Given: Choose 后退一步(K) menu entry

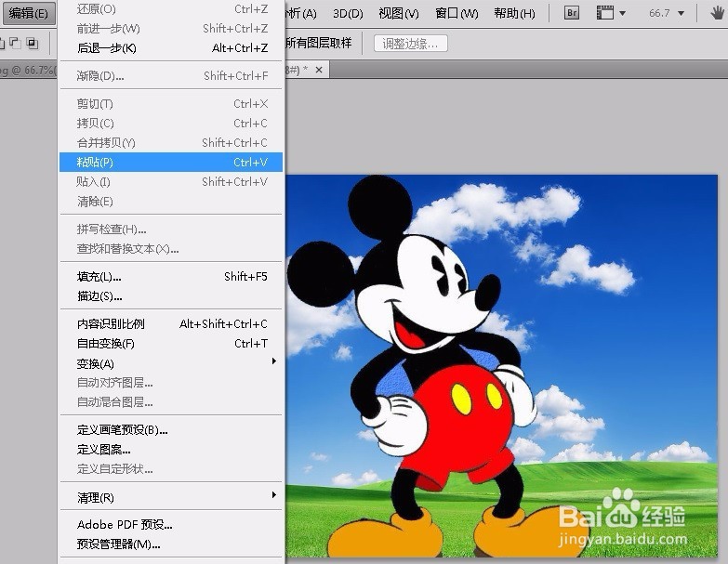Looking at the screenshot, I should [x=171, y=48].
